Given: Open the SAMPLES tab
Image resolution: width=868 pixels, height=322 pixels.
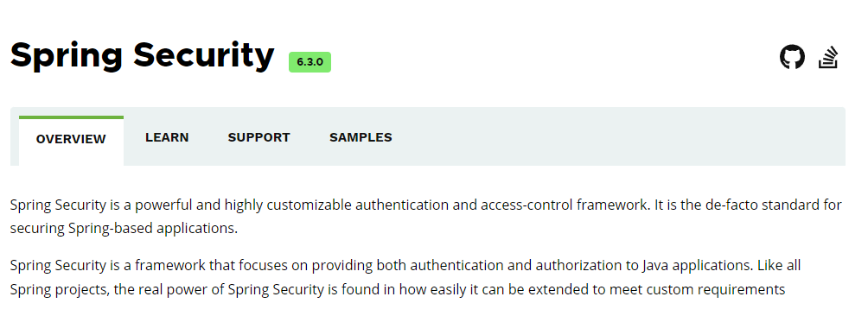Looking at the screenshot, I should pyautogui.click(x=361, y=137).
